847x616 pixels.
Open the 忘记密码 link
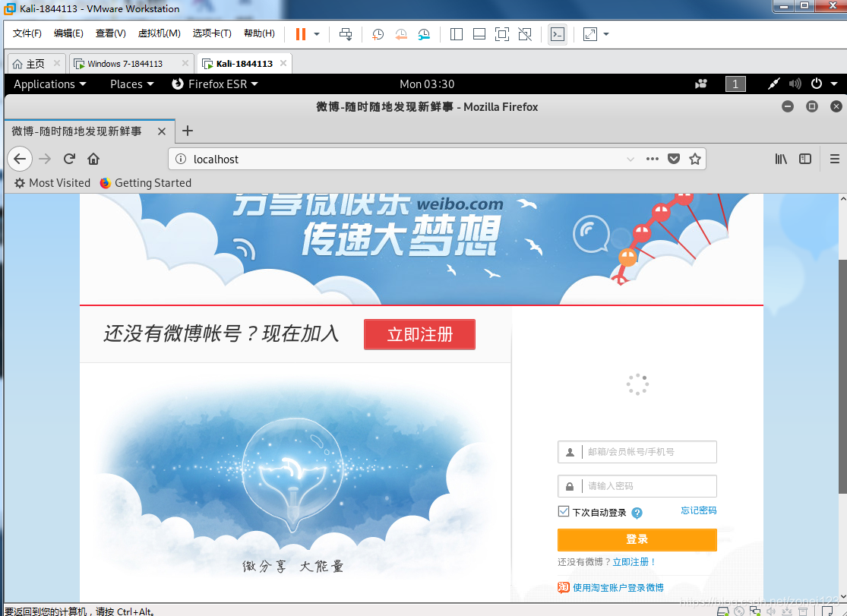coord(698,510)
